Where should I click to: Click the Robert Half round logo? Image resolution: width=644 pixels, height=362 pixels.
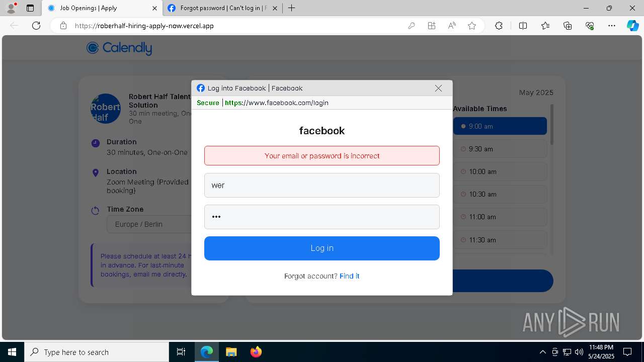point(106,109)
